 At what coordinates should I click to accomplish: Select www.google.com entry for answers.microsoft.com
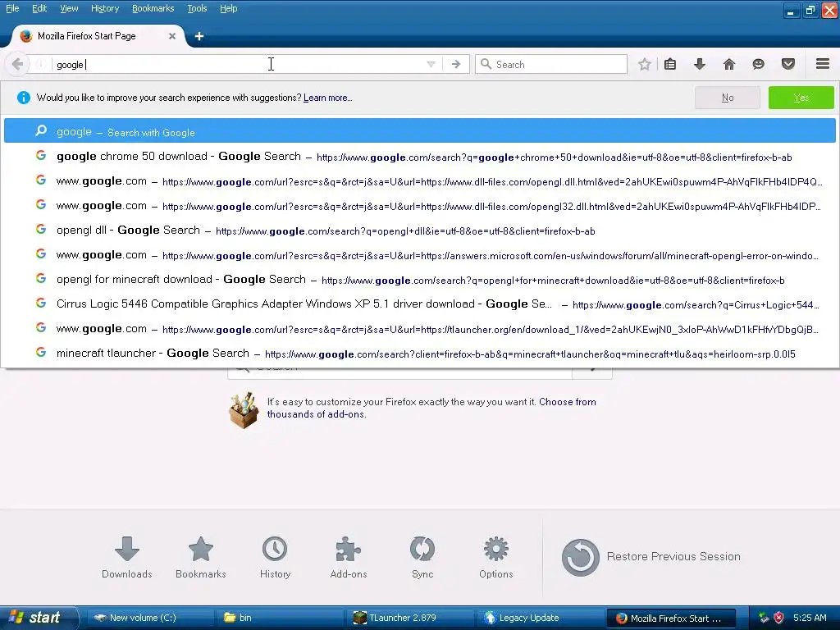pyautogui.click(x=419, y=255)
